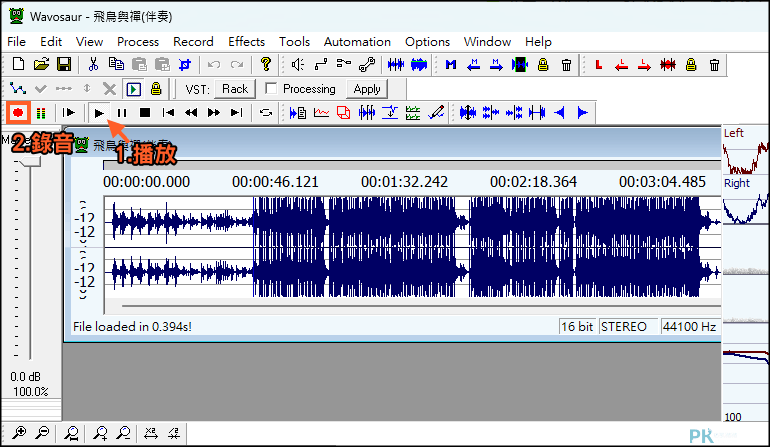Toggle loop playback mode

click(x=266, y=113)
